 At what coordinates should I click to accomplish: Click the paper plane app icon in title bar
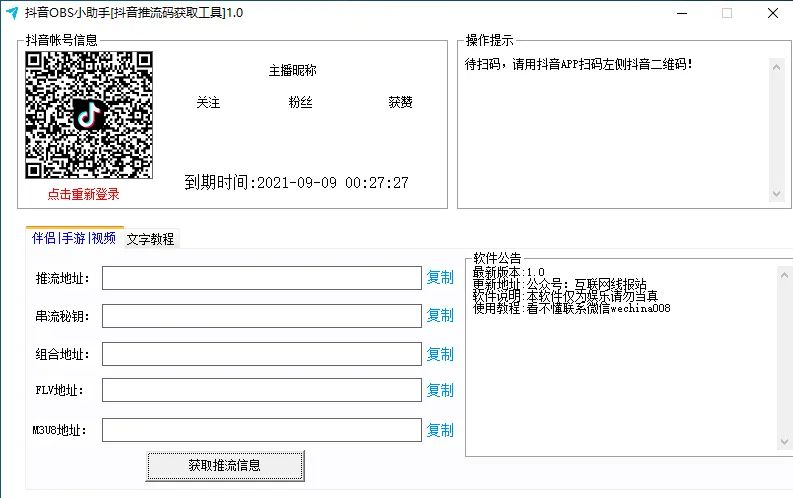pos(12,13)
